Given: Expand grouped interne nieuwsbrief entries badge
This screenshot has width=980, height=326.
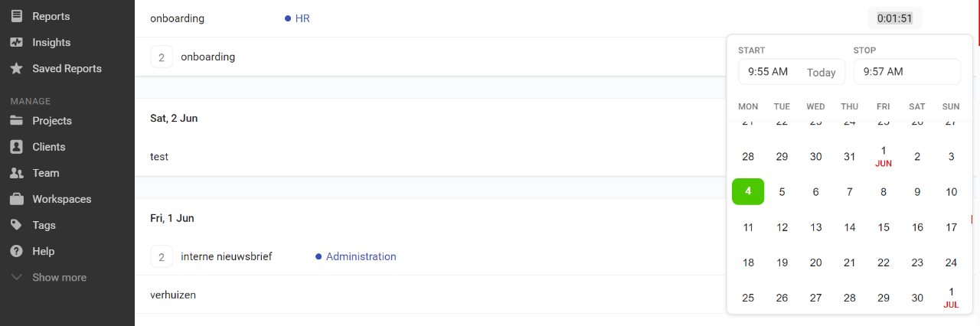Looking at the screenshot, I should coord(162,256).
